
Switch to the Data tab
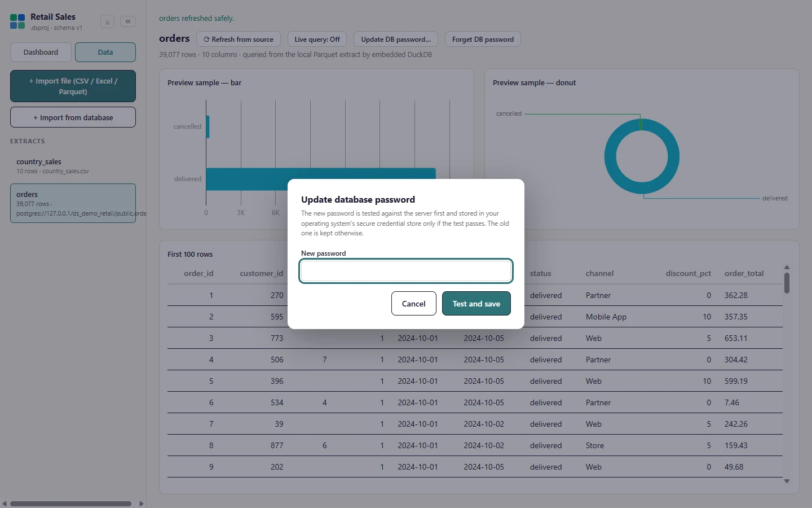(x=105, y=52)
